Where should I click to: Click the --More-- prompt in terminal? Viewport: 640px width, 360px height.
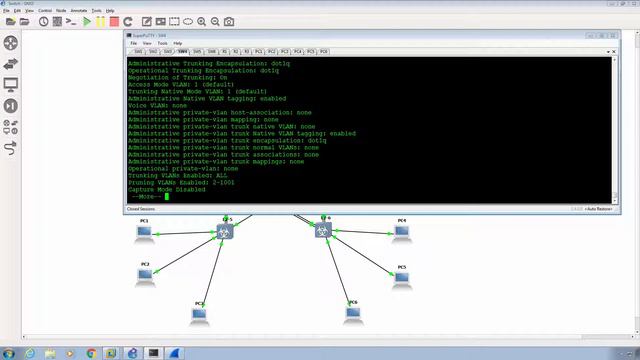point(147,197)
